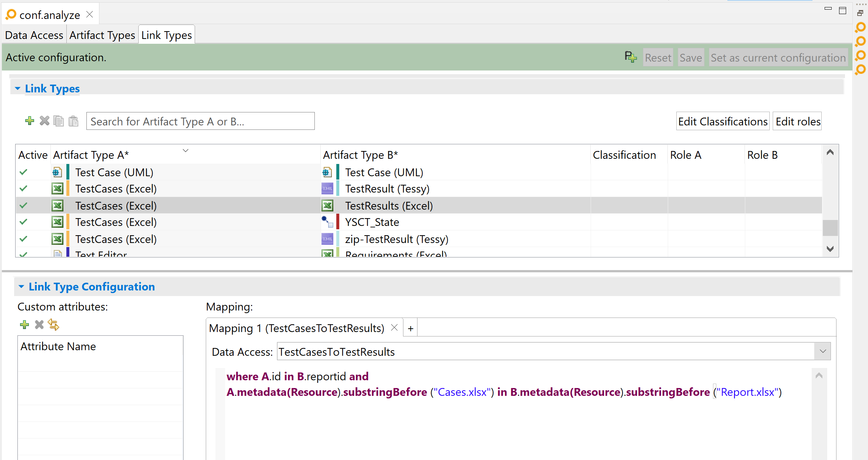The image size is (868, 460).
Task: Toggle Active check for YSCT_State row
Action: [x=23, y=222]
